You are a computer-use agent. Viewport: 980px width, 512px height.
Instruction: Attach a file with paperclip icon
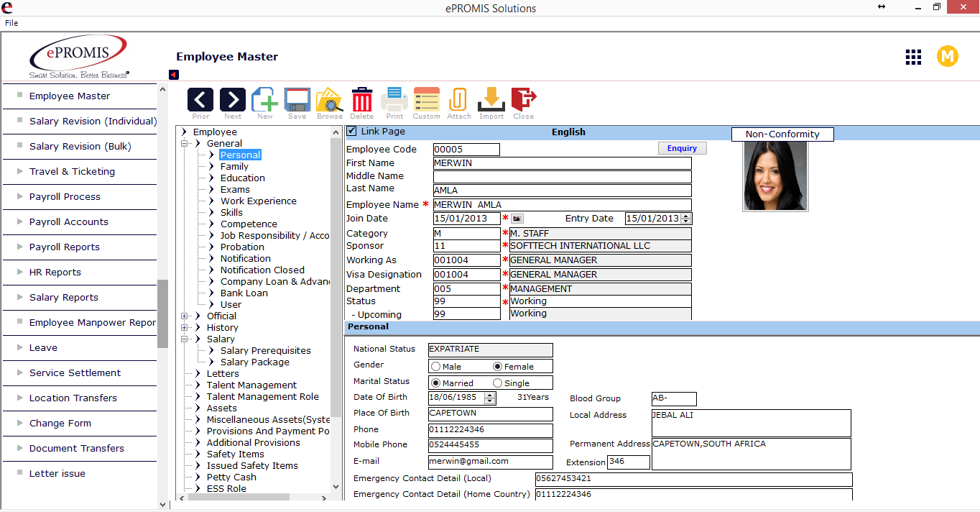[458, 100]
